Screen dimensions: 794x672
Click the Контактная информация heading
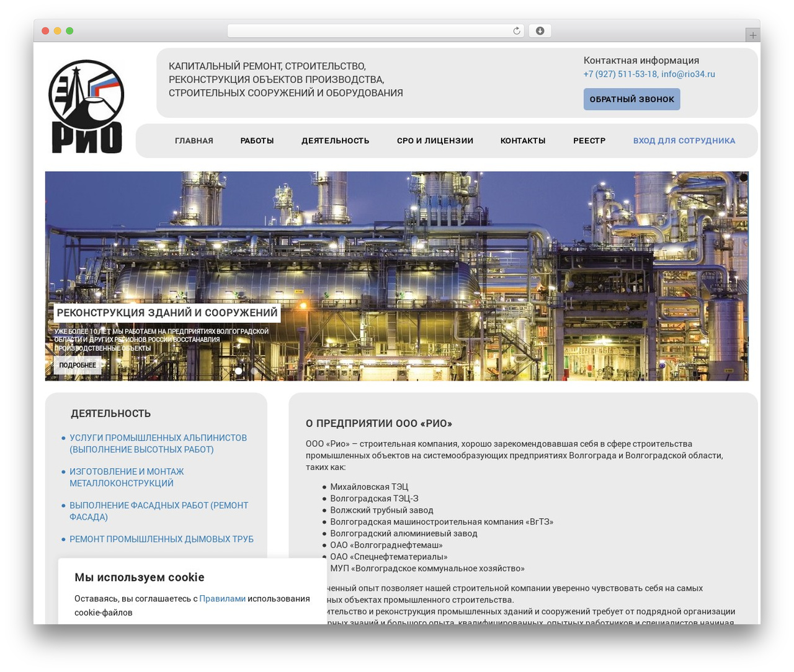pyautogui.click(x=641, y=60)
